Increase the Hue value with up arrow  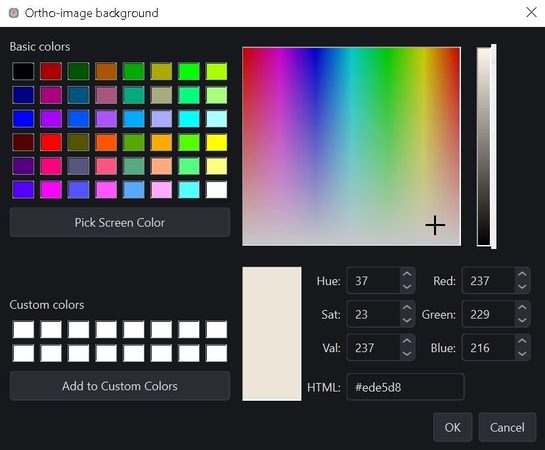coord(407,274)
